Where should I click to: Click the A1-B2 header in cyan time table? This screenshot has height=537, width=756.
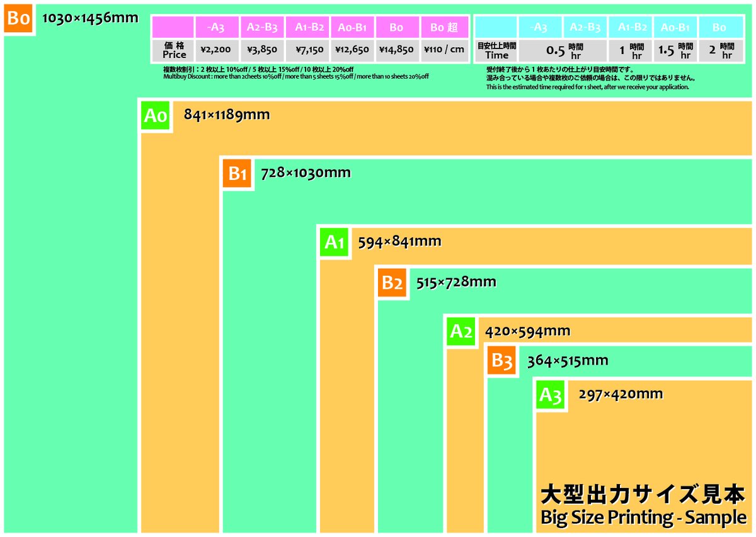click(631, 28)
